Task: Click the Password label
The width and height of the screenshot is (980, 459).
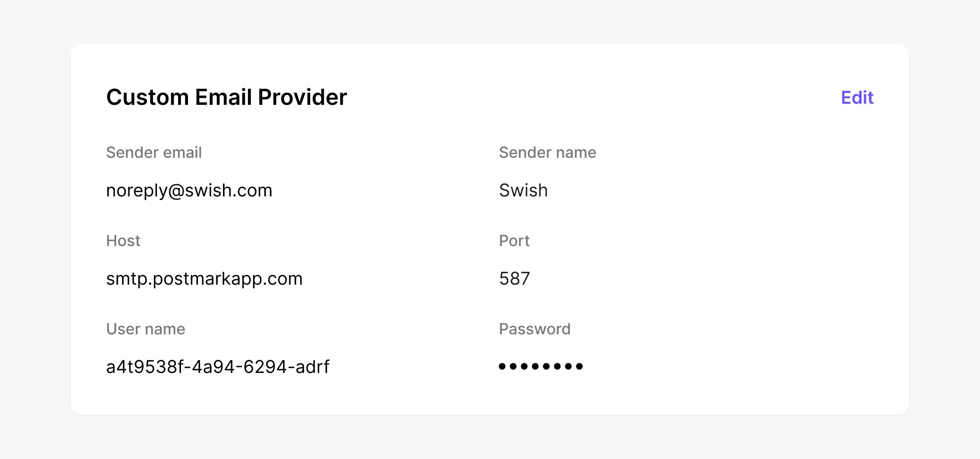Action: [535, 329]
